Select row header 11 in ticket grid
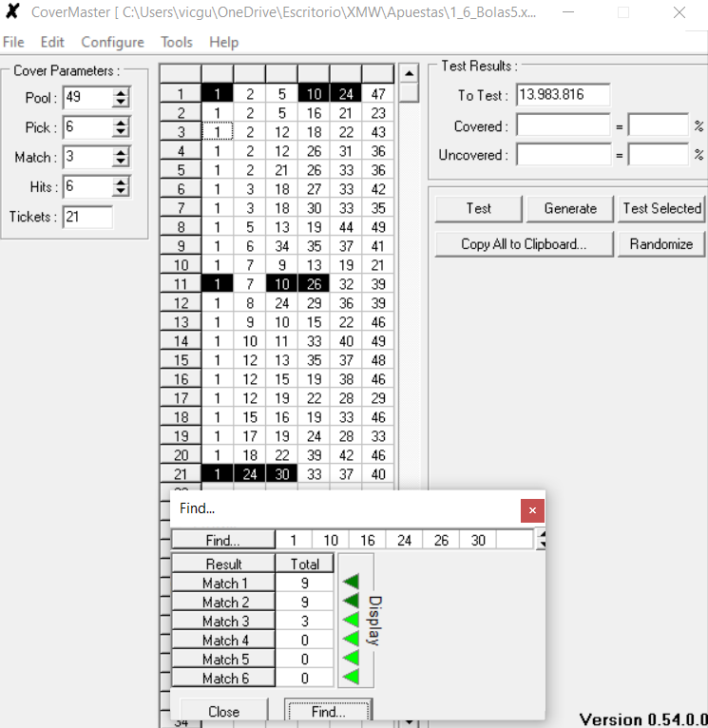Image resolution: width=708 pixels, height=728 pixels. 181,283
